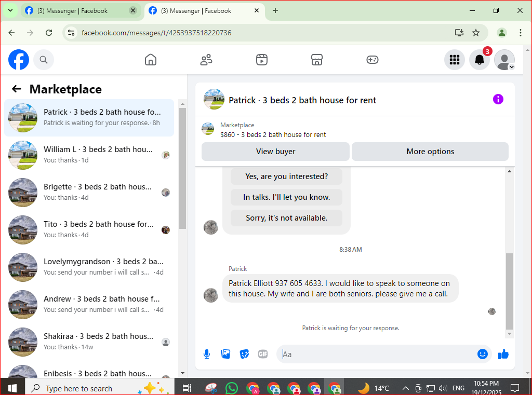Select reply 'Yes, are you interested?'

click(x=286, y=176)
